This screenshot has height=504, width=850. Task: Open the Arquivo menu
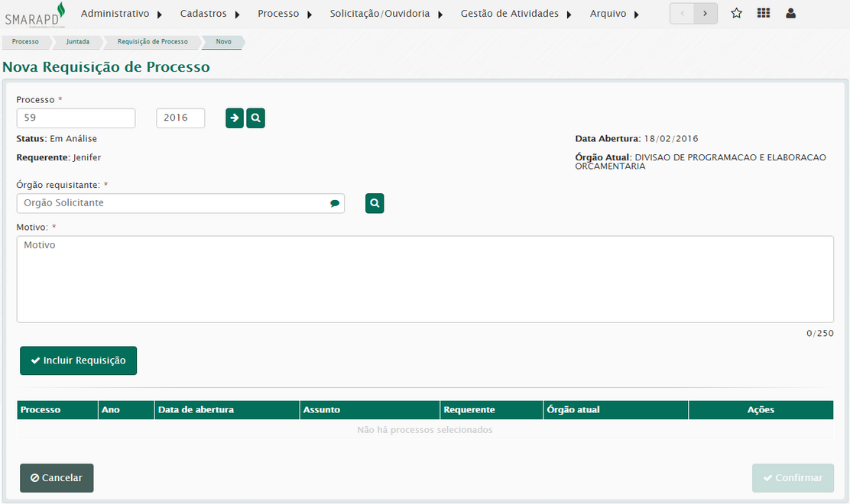pyautogui.click(x=615, y=14)
